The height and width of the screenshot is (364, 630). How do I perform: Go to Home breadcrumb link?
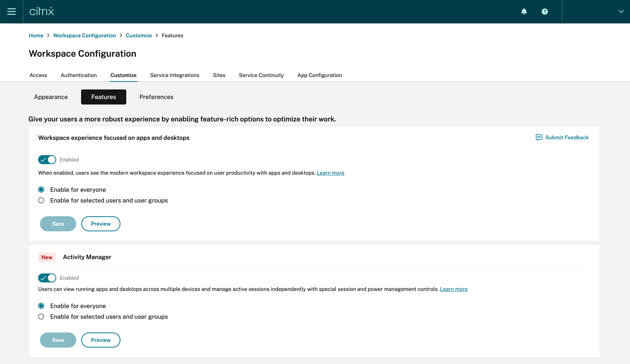pos(36,35)
